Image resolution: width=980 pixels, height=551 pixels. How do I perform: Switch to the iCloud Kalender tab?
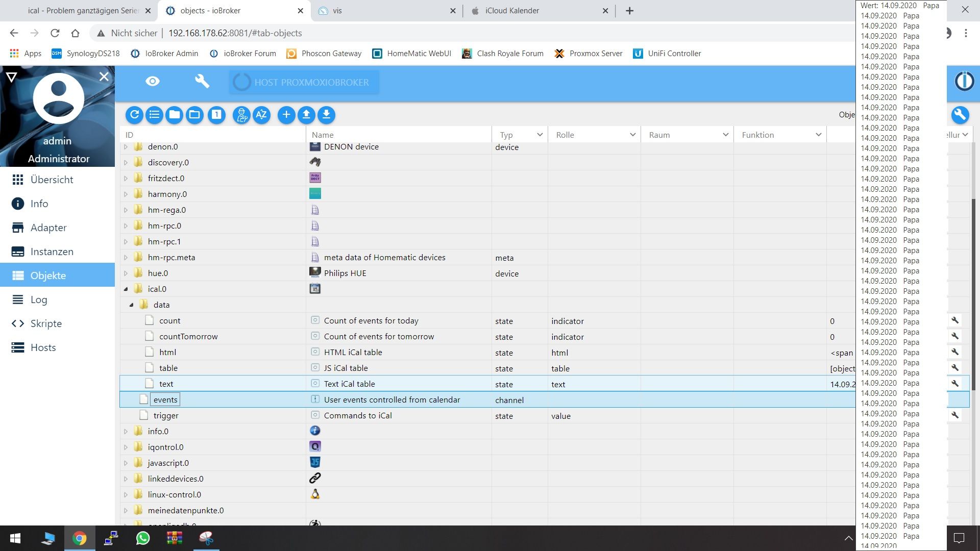(511, 11)
